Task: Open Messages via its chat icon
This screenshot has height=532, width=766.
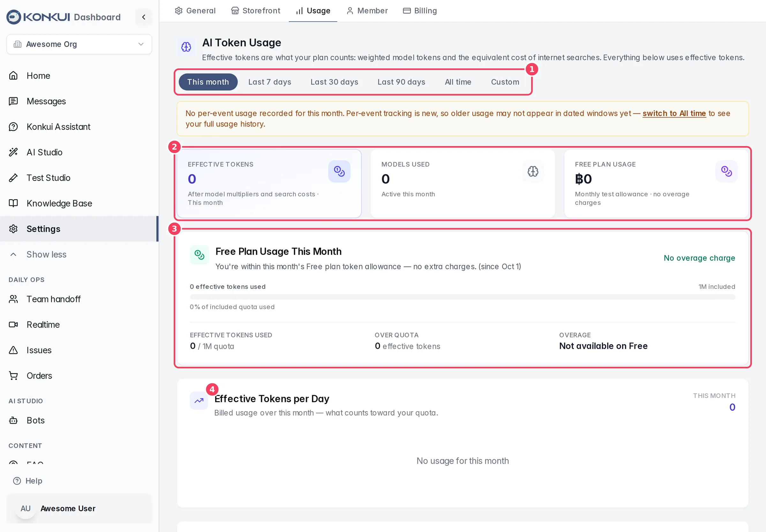Action: pos(13,101)
